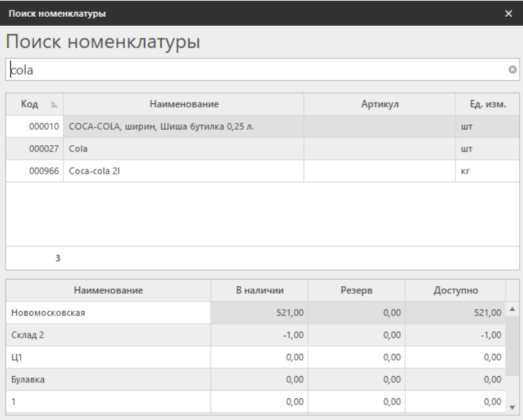This screenshot has height=420, width=523.
Task: Click the Доступно column header
Action: tap(456, 290)
